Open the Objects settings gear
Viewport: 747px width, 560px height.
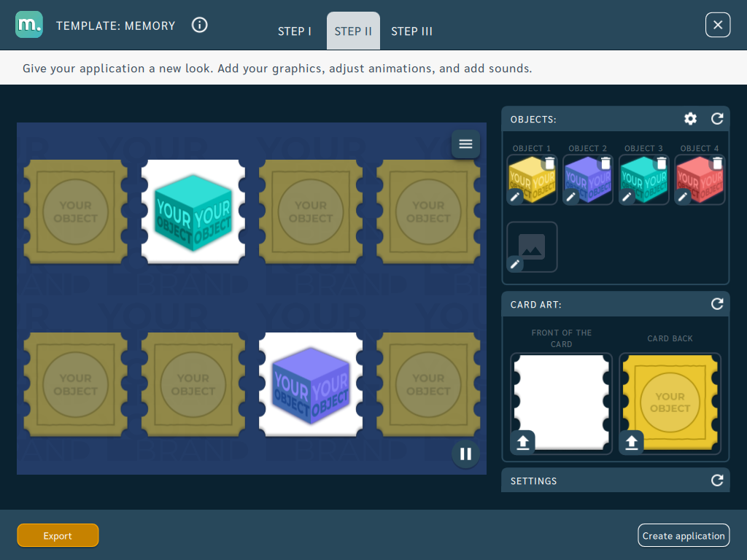click(690, 119)
